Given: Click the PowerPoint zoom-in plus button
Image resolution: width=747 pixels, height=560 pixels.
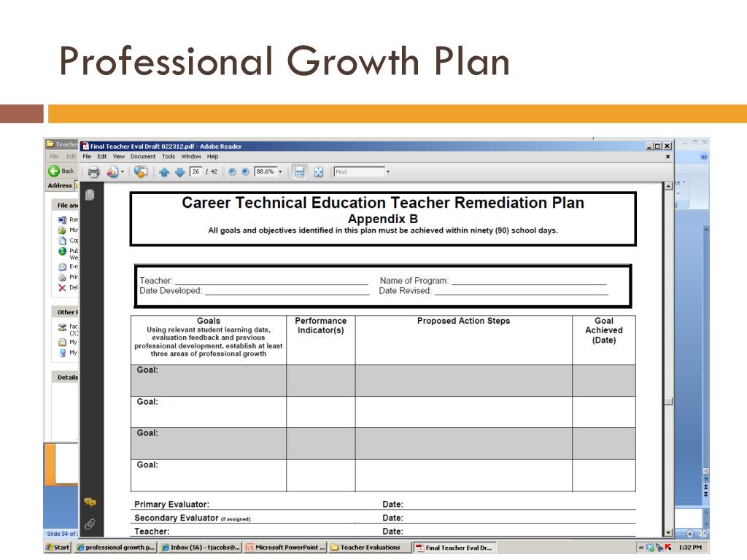Looking at the screenshot, I should point(690,534).
